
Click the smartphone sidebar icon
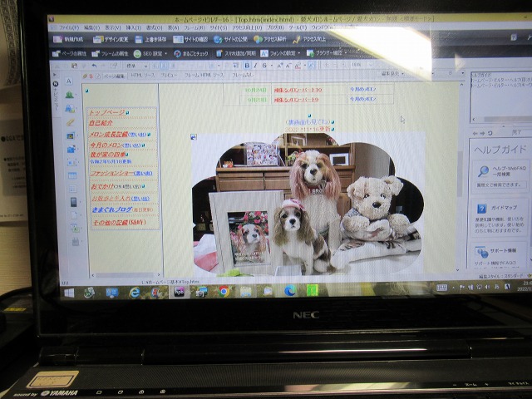coord(73,202)
